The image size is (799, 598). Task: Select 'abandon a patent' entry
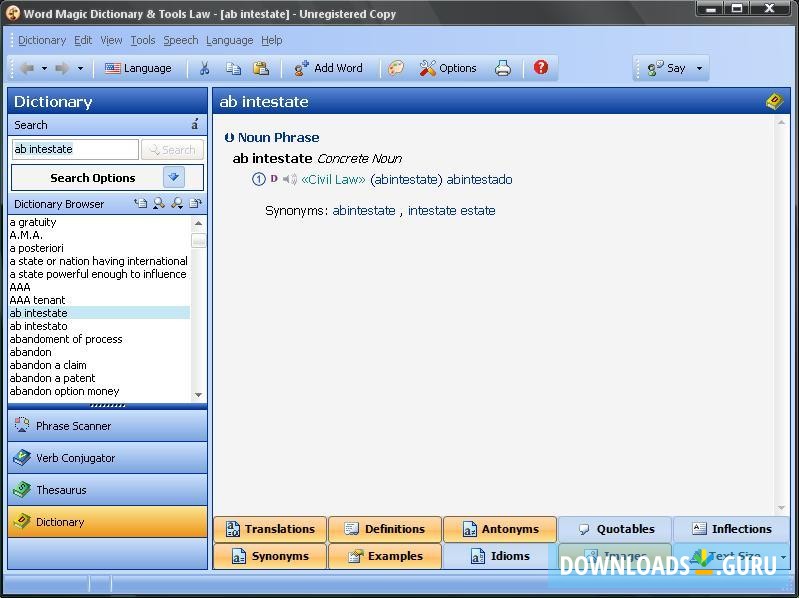52,378
